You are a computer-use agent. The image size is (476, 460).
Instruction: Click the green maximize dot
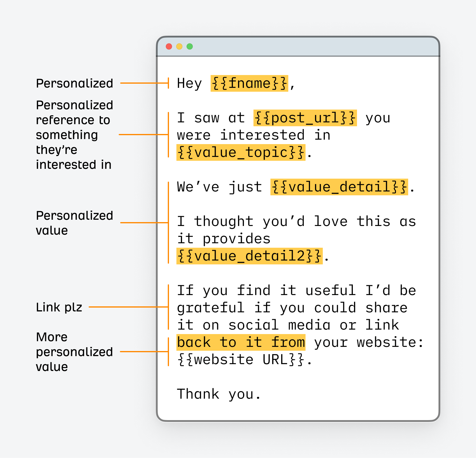190,46
